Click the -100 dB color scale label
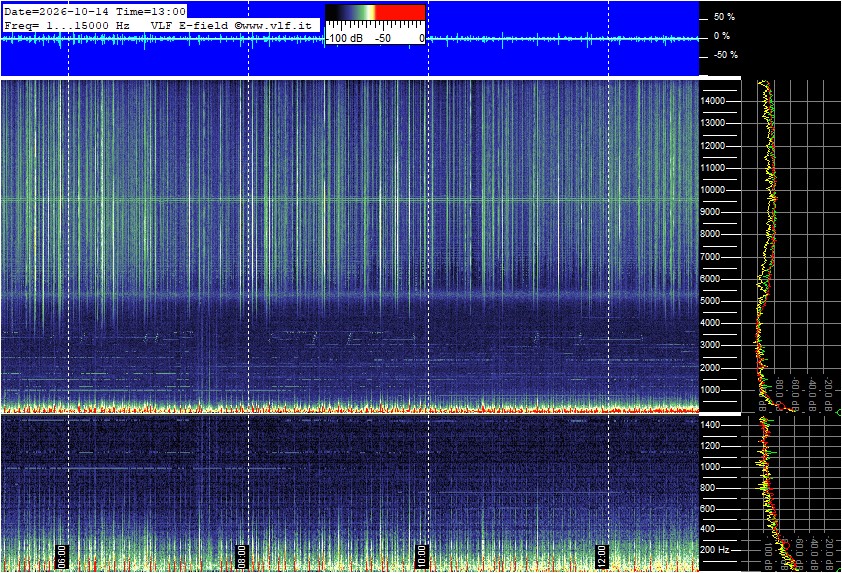The height and width of the screenshot is (573, 842). (345, 38)
